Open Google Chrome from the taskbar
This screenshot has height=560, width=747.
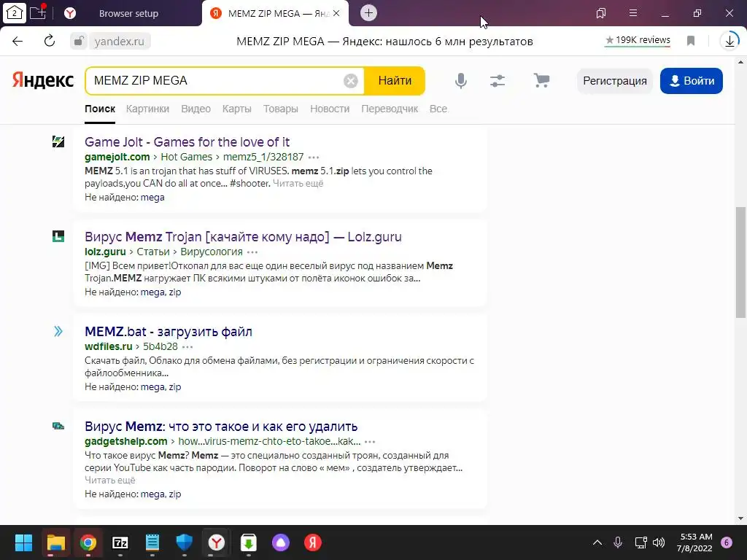coord(88,542)
